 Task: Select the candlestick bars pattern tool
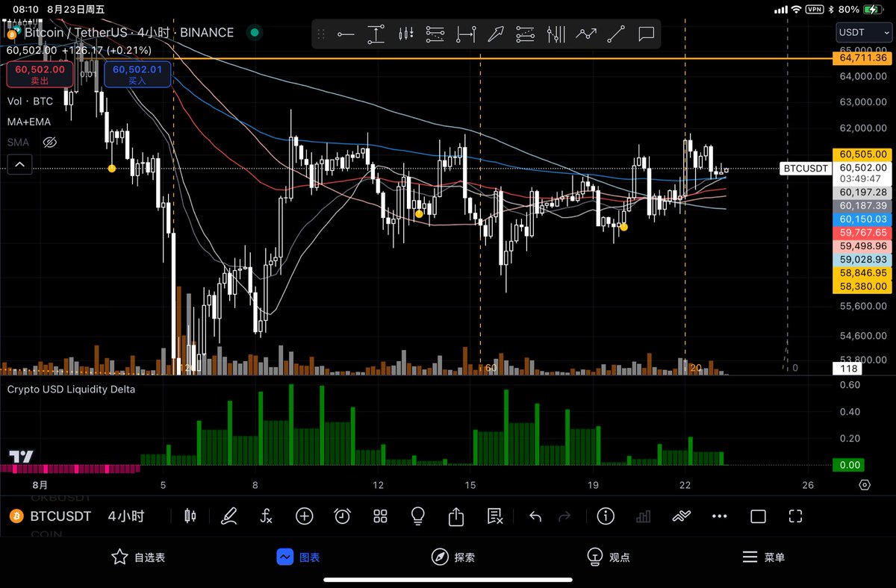pyautogui.click(x=406, y=34)
